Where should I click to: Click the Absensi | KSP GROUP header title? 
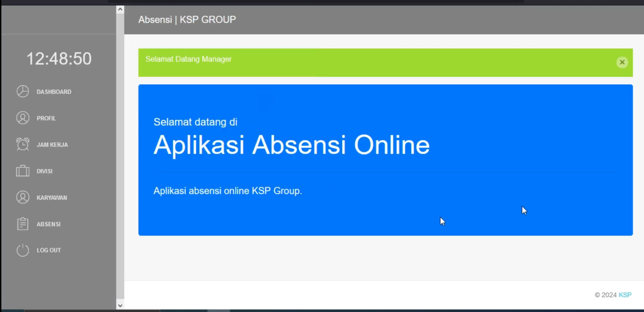(x=187, y=20)
